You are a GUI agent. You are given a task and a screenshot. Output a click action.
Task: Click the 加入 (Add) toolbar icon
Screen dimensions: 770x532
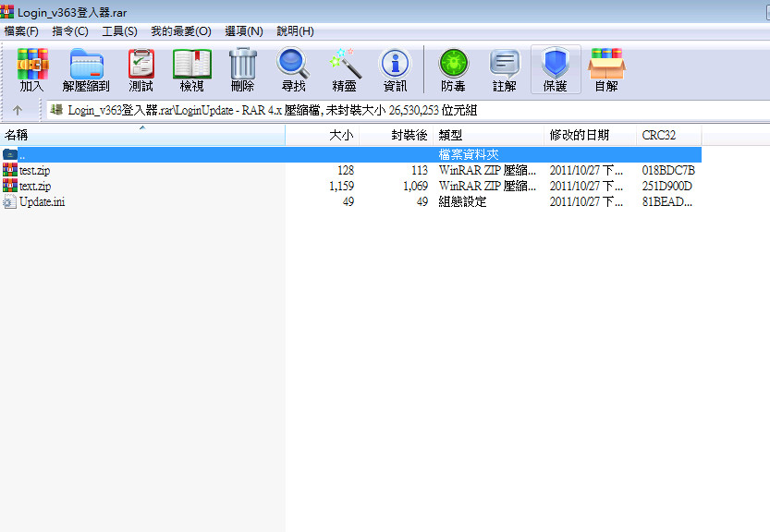32,69
